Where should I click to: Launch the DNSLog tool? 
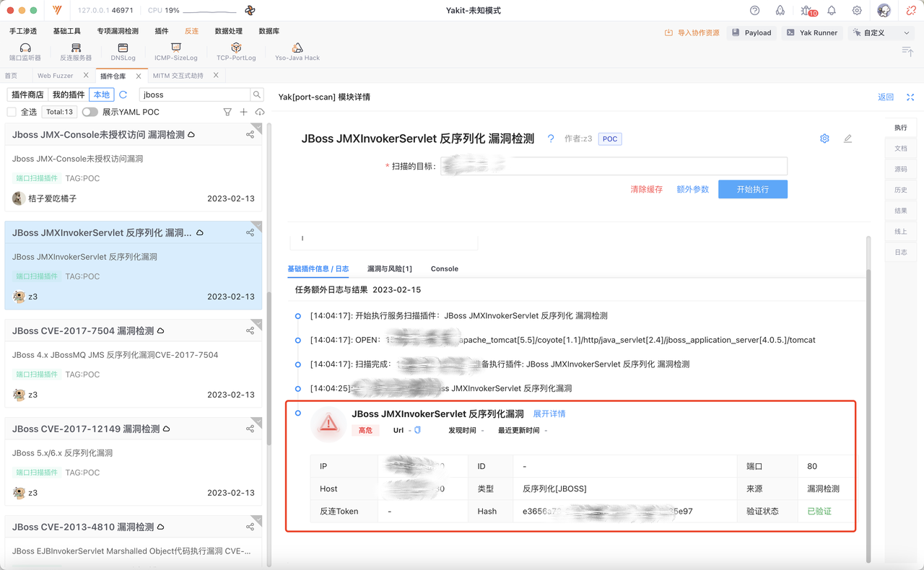pyautogui.click(x=123, y=52)
